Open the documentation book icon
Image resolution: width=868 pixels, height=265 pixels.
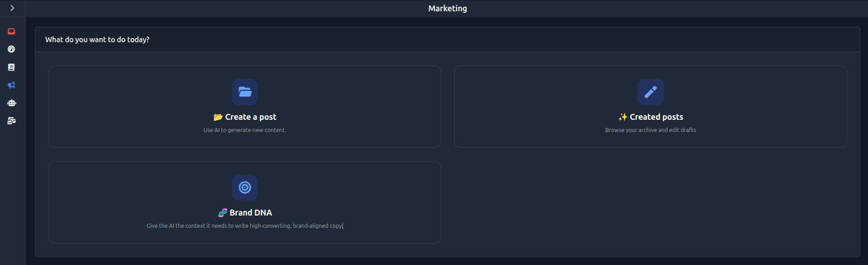coord(11,67)
